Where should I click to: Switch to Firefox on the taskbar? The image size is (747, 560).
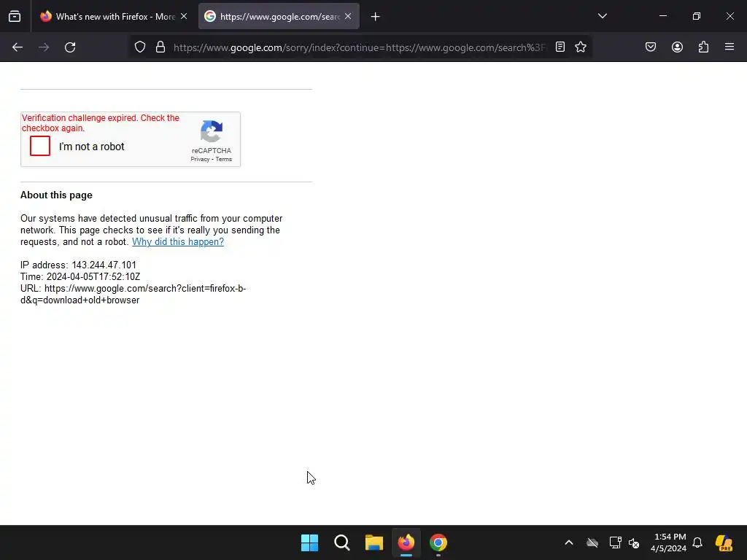[406, 542]
